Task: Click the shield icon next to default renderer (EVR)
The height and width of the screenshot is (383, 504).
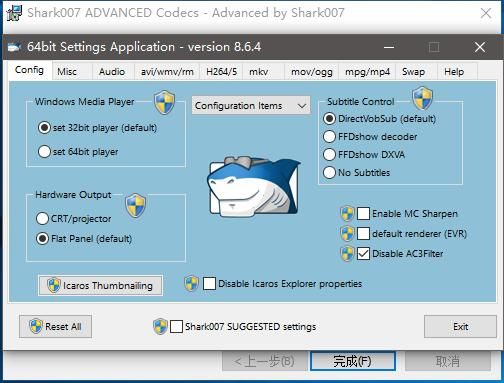Action: (x=347, y=234)
